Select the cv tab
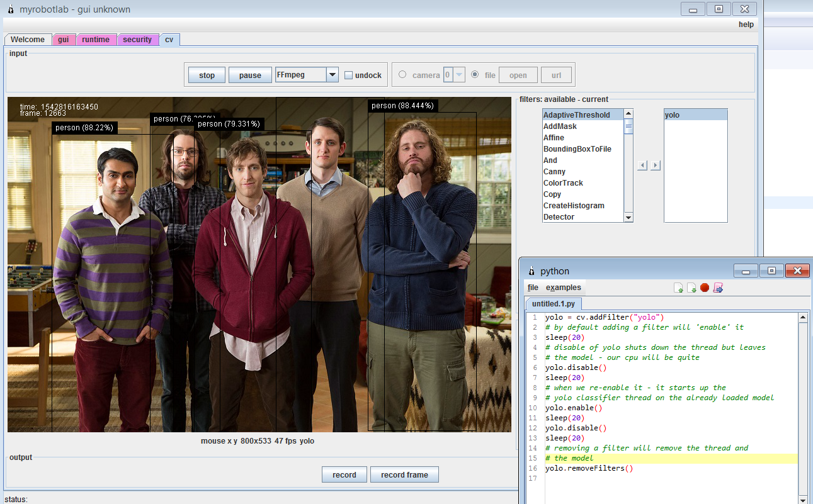Viewport: 813px width, 504px height. coord(169,40)
